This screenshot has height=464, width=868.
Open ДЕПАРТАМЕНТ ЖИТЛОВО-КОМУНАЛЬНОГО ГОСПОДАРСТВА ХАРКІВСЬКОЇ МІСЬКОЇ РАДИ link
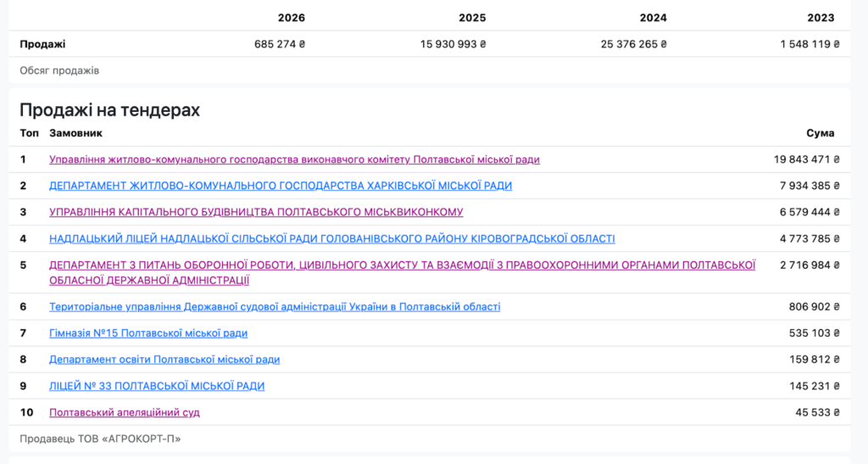click(x=281, y=186)
